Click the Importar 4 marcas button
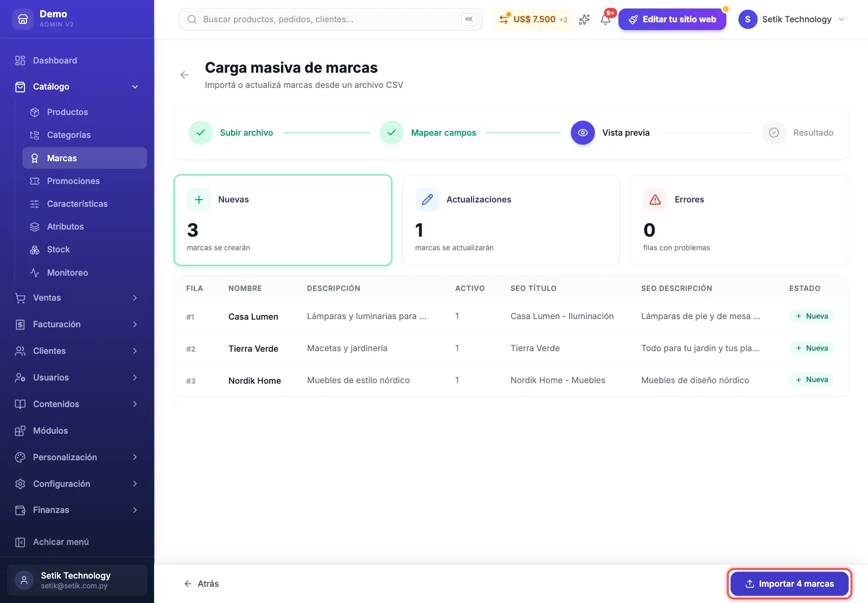Screen dimensions: 868x603 tap(789, 584)
